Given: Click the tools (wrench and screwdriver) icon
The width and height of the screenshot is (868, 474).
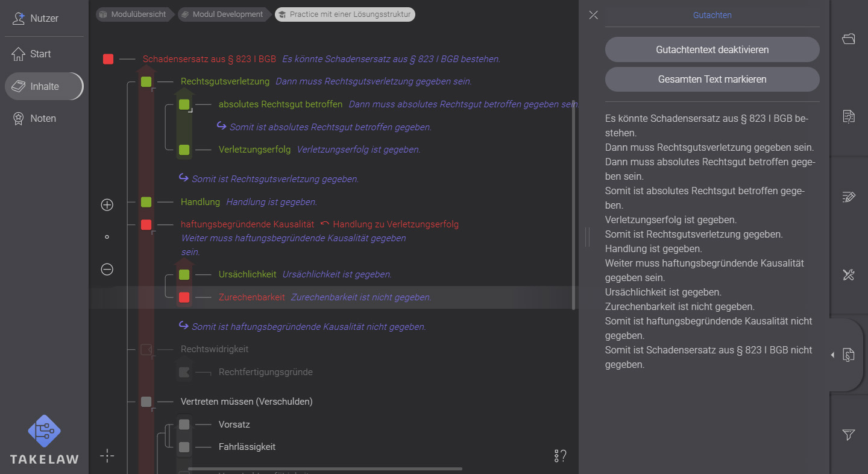Looking at the screenshot, I should (849, 275).
